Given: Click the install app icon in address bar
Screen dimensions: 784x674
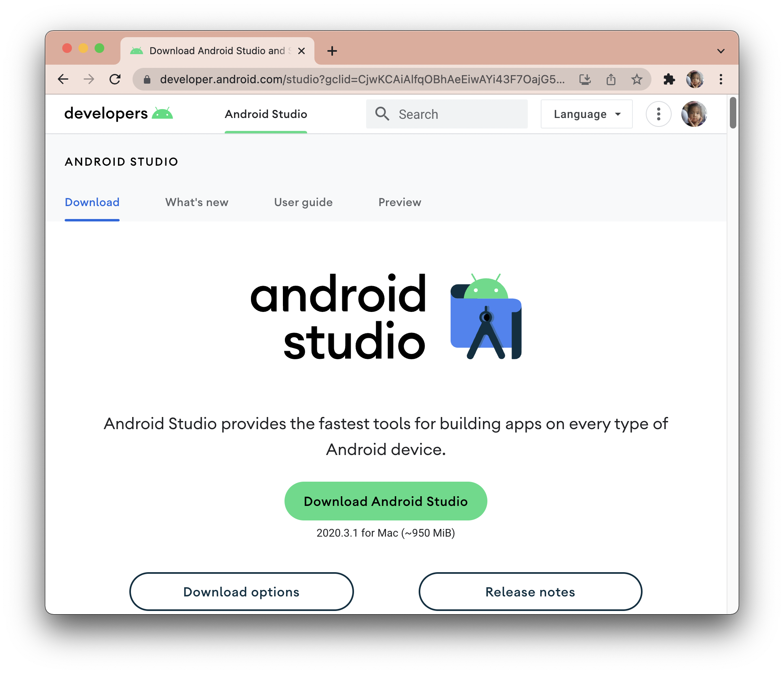Looking at the screenshot, I should pos(585,79).
